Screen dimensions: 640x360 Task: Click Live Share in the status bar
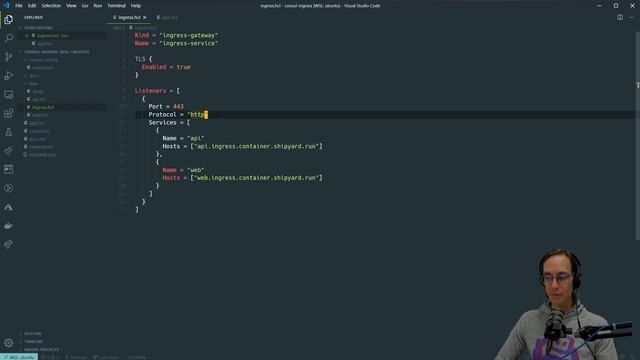coord(106,357)
